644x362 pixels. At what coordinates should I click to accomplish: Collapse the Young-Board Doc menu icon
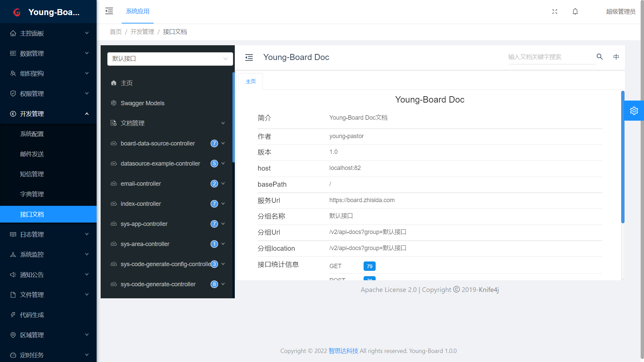point(249,57)
